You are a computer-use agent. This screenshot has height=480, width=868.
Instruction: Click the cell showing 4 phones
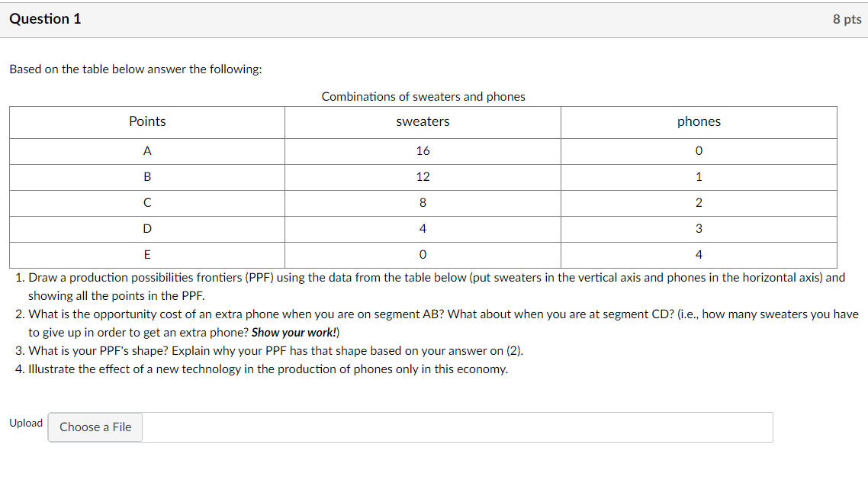[x=698, y=254]
